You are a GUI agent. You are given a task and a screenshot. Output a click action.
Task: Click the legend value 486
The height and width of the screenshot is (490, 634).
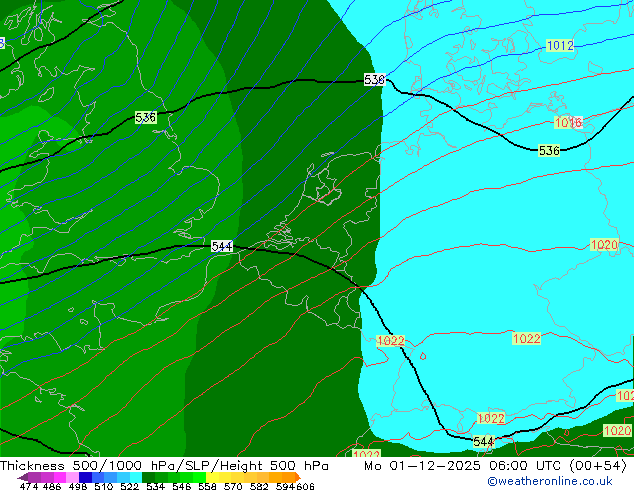click(52, 486)
